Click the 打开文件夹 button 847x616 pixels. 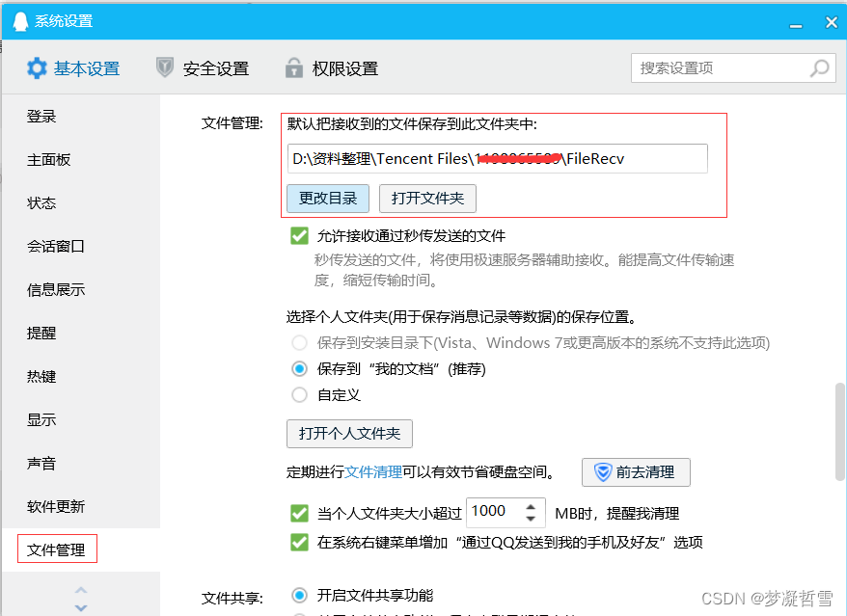[427, 199]
